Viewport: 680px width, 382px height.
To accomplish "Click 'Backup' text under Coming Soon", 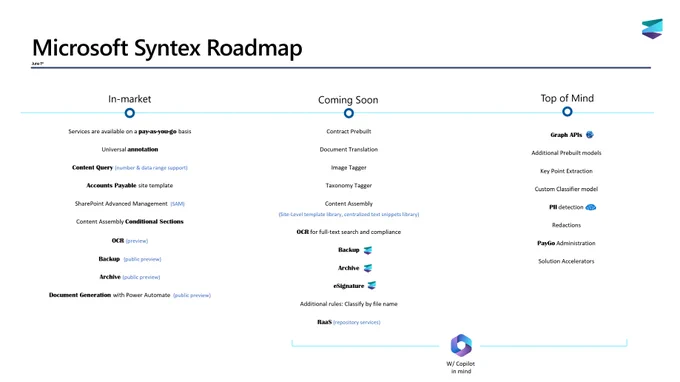I will [x=349, y=250].
